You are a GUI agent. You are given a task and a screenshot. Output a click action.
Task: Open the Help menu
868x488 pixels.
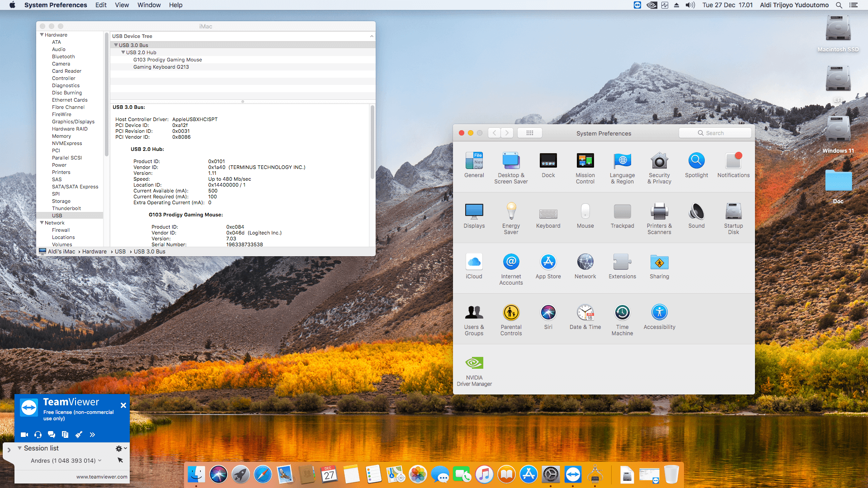click(x=176, y=5)
